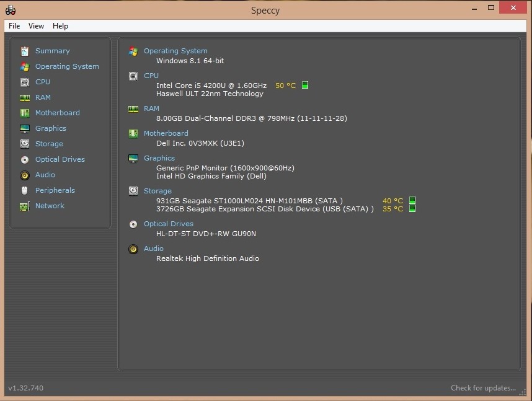Screen dimensions: 532x401
Task: Open the Operating System heading in main panel
Action: (x=175, y=51)
